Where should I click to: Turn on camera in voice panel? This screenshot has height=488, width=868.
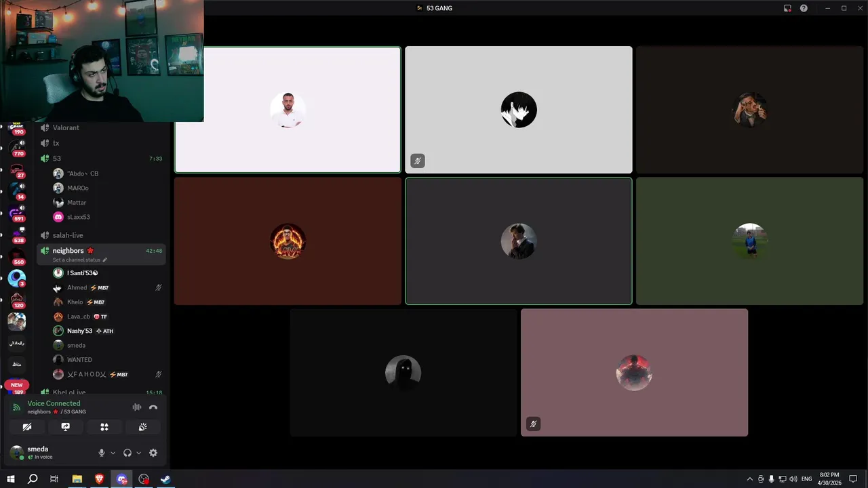point(27,427)
